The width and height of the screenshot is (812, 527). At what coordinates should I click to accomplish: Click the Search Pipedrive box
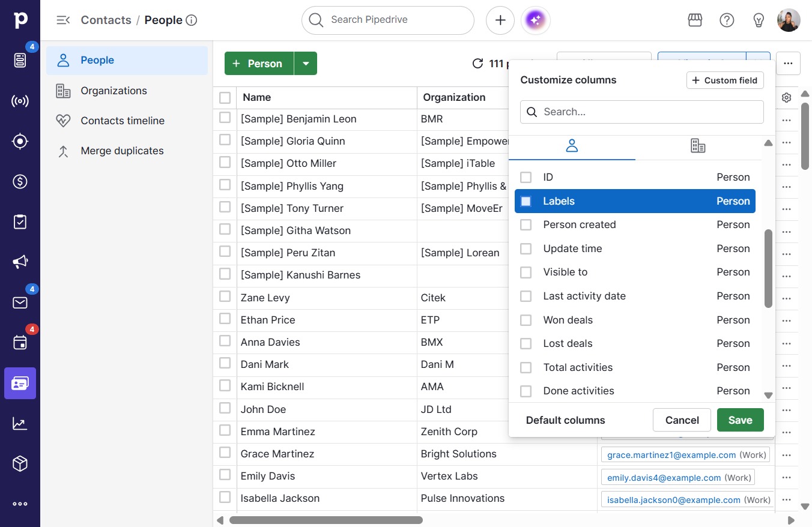(388, 20)
